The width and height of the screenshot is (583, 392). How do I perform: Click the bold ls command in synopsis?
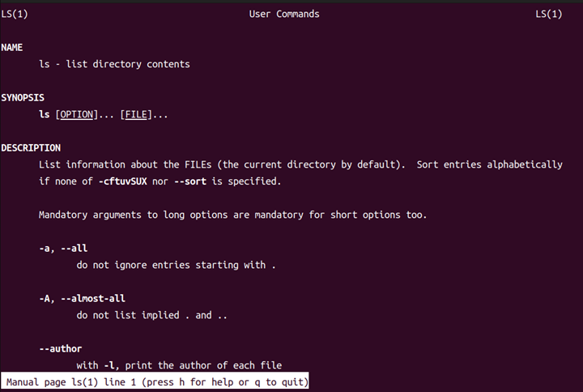point(45,114)
